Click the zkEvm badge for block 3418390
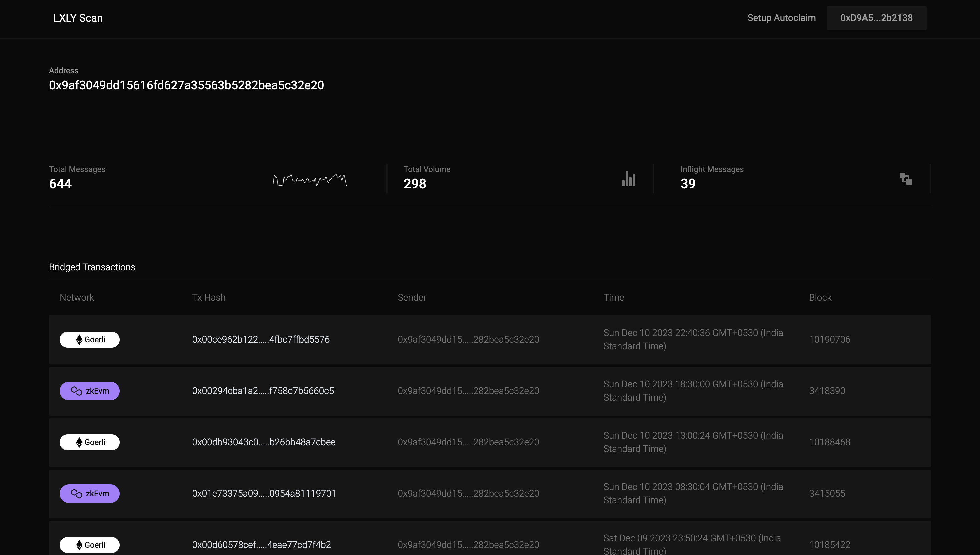 (x=90, y=391)
